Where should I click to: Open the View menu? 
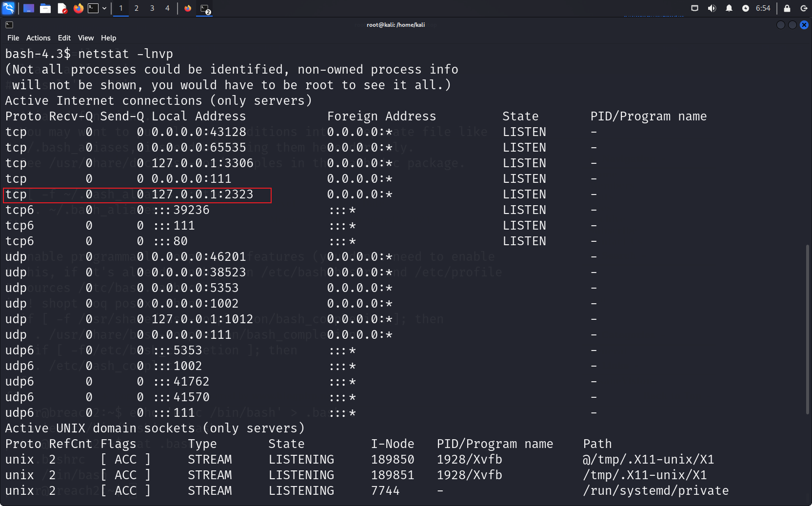click(x=86, y=38)
